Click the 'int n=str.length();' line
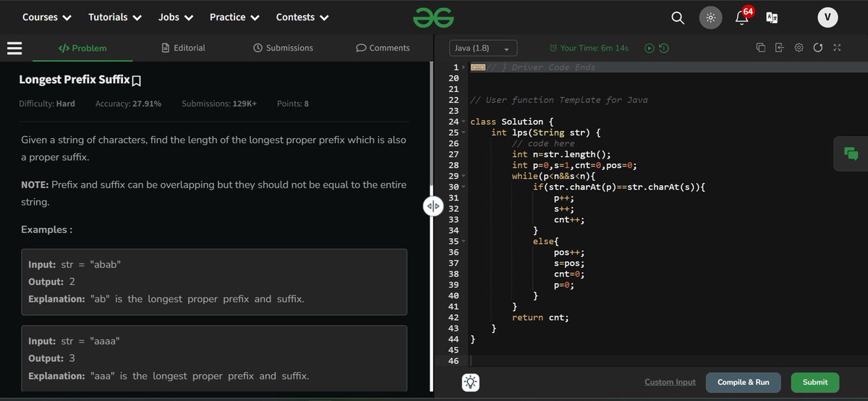The width and height of the screenshot is (868, 401). coord(561,154)
